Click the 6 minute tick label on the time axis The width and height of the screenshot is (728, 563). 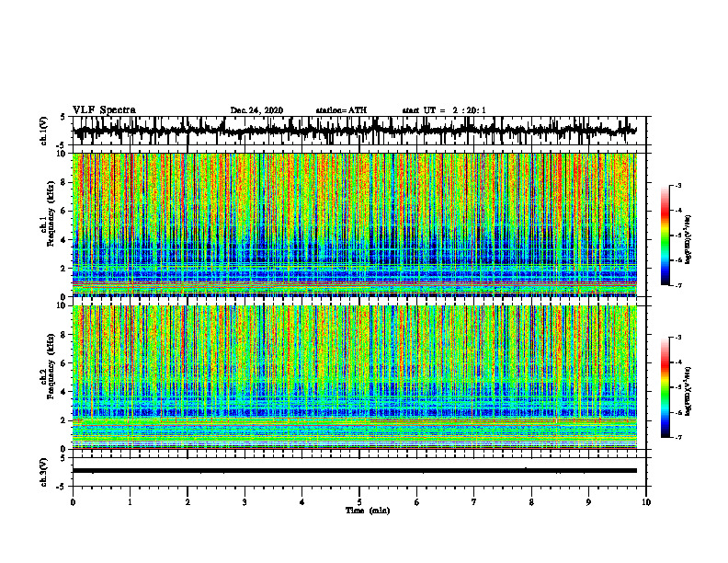coord(417,502)
